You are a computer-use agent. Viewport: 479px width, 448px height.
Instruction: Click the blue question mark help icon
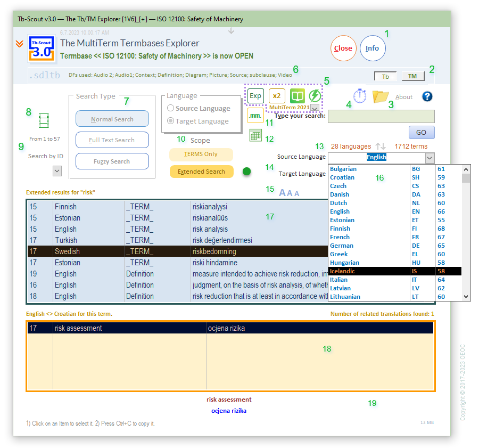pos(427,96)
